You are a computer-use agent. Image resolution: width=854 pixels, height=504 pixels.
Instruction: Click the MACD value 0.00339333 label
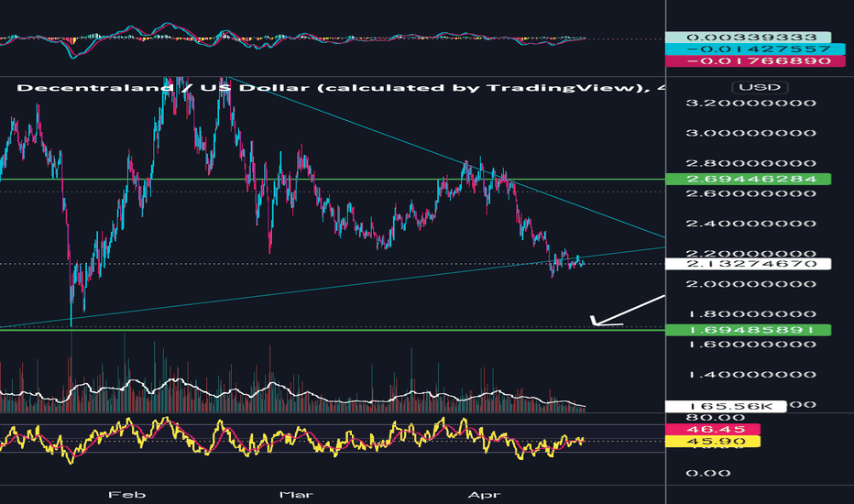coord(748,37)
